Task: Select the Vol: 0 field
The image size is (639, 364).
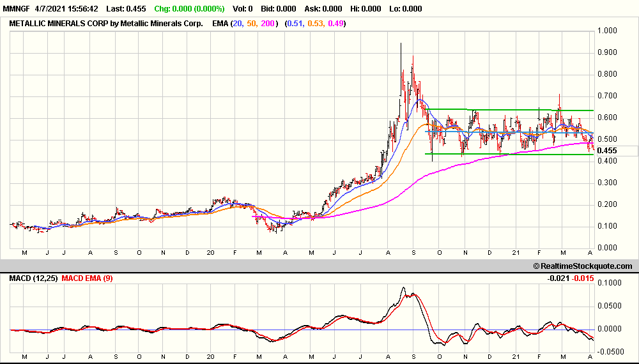Action: point(242,8)
